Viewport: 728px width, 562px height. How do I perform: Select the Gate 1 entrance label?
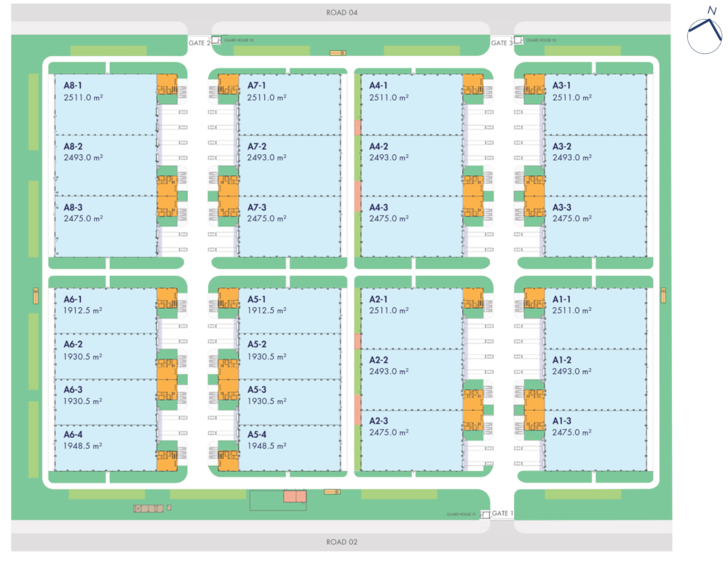coord(502,513)
